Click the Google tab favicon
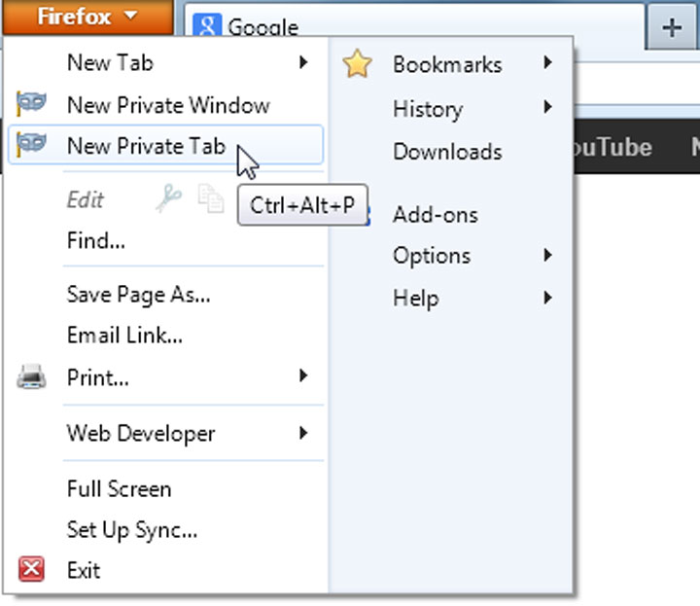Viewport: 700px width, 606px height. pyautogui.click(x=207, y=25)
